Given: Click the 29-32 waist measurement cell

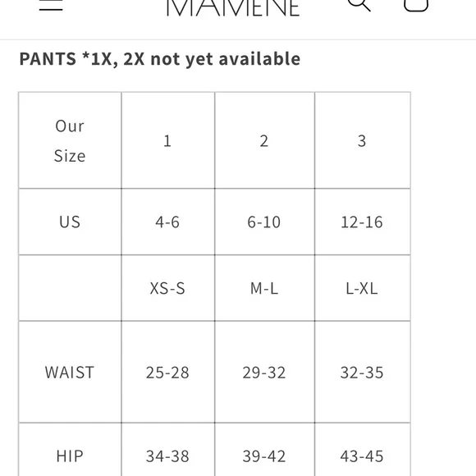Looking at the screenshot, I should [264, 372].
